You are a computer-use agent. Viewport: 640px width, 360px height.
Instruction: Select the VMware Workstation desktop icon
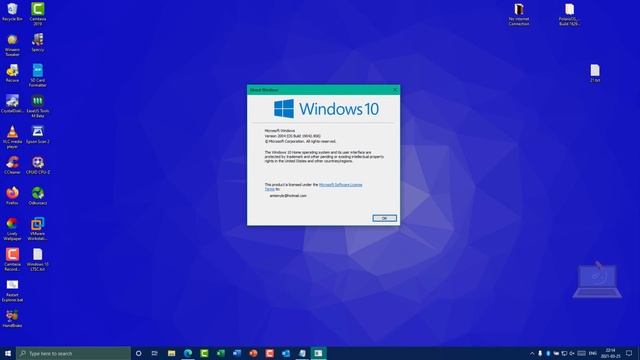[38, 229]
